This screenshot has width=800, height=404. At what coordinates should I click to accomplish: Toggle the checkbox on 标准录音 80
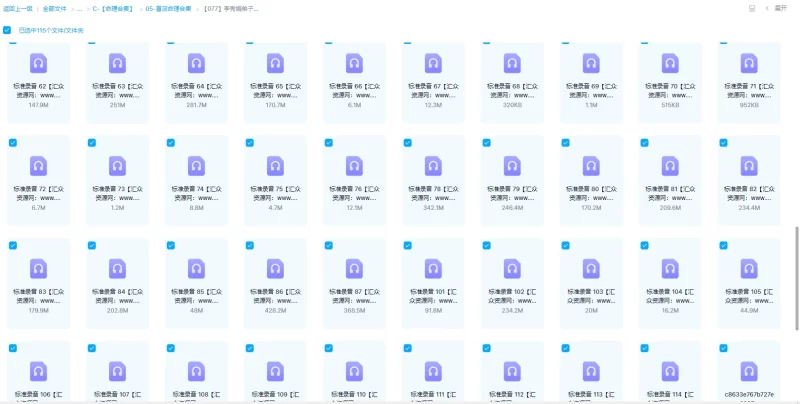(x=566, y=143)
